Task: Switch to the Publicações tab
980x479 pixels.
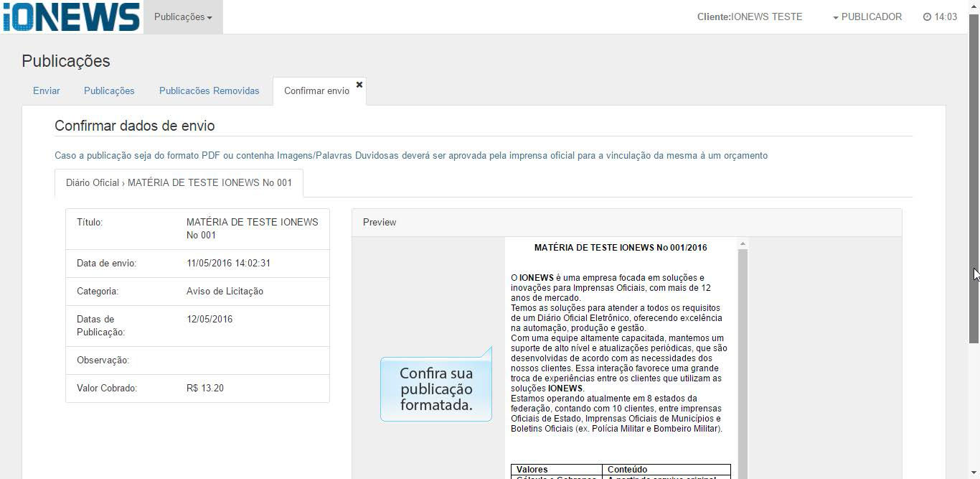Action: tap(109, 90)
